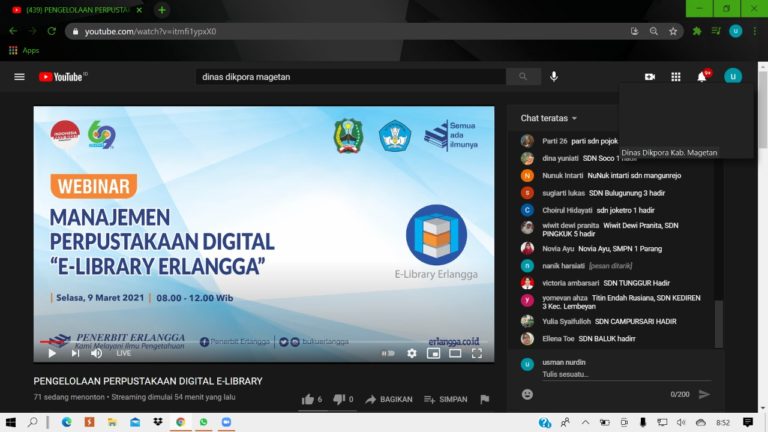The height and width of the screenshot is (432, 768).
Task: Click chat user Choirul Hidayati
Action: 567,210
